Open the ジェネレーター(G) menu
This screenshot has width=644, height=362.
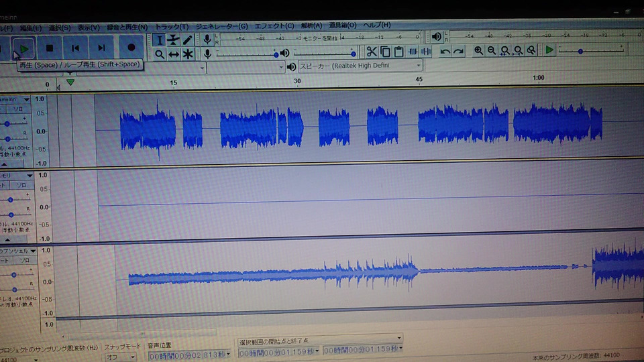click(x=221, y=26)
